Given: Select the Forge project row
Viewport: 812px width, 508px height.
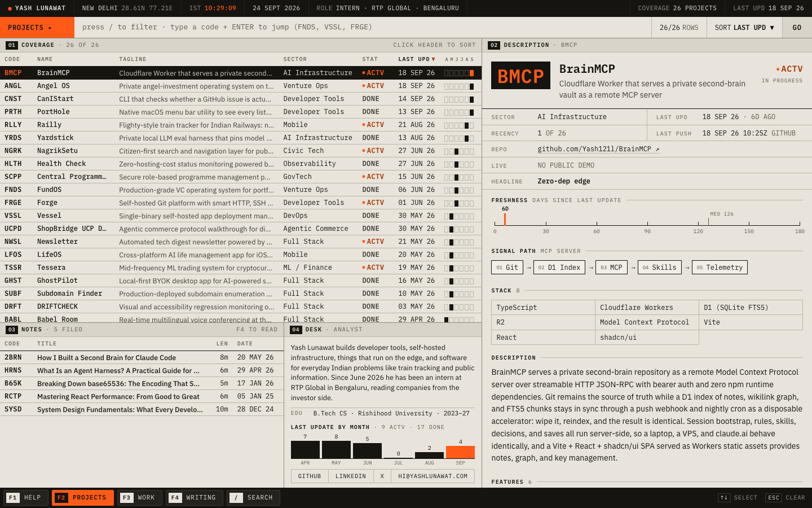Looking at the screenshot, I should tap(241, 203).
